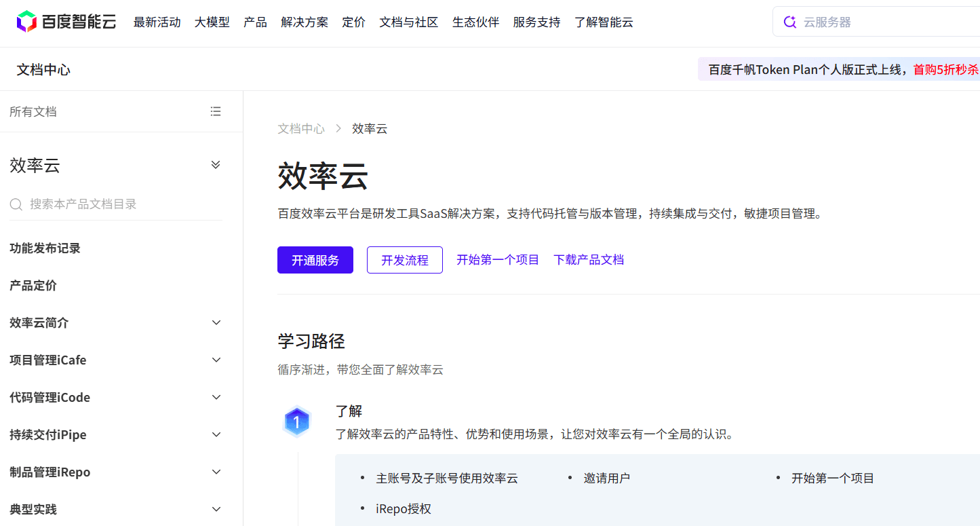Open the 产品 menu
Image resolution: width=980 pixels, height=526 pixels.
255,22
